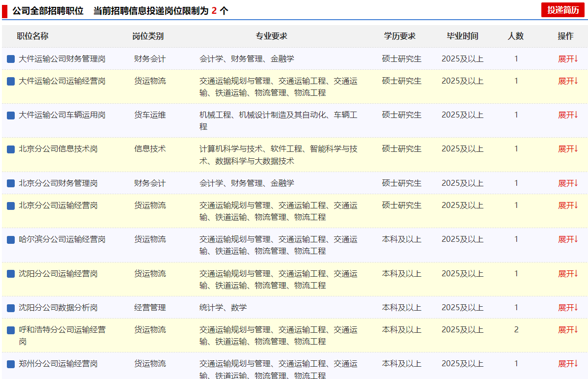Click 展开 for 北京分公司信息技术岗
Screen dimensions: 588x379
[x=568, y=149]
